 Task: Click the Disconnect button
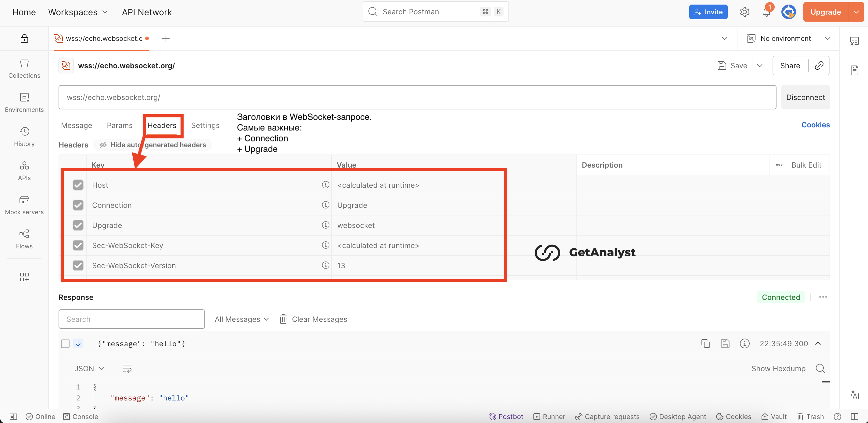tap(805, 97)
